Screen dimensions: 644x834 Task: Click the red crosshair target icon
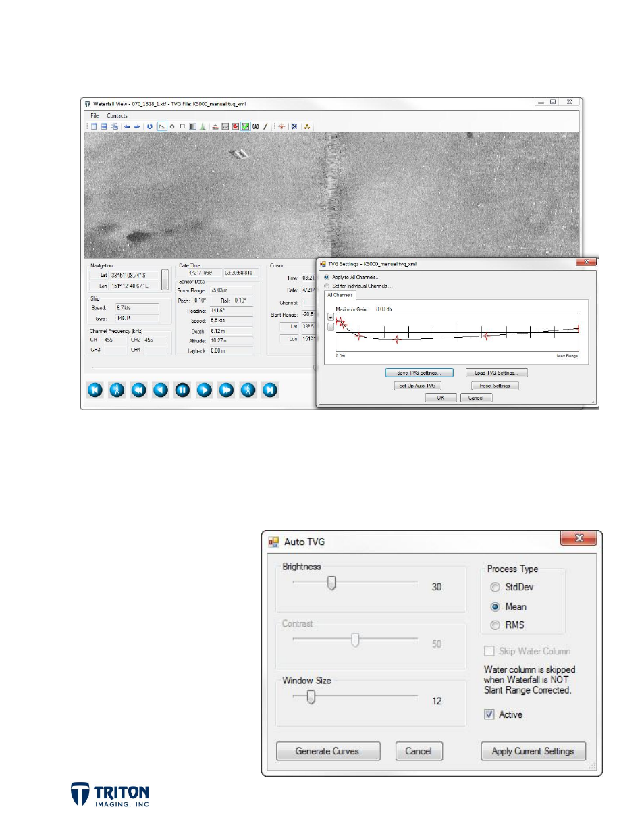tap(281, 126)
